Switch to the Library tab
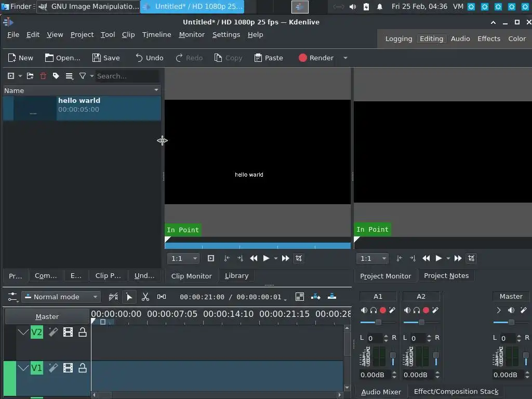The width and height of the screenshot is (532, 399). click(x=236, y=276)
